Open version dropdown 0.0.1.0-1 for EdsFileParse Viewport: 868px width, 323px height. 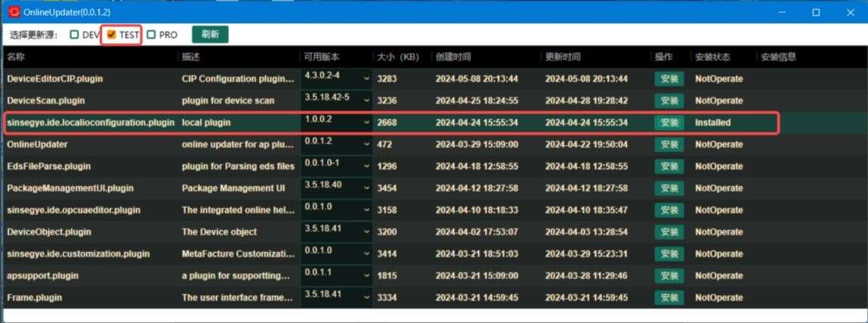tap(337, 166)
